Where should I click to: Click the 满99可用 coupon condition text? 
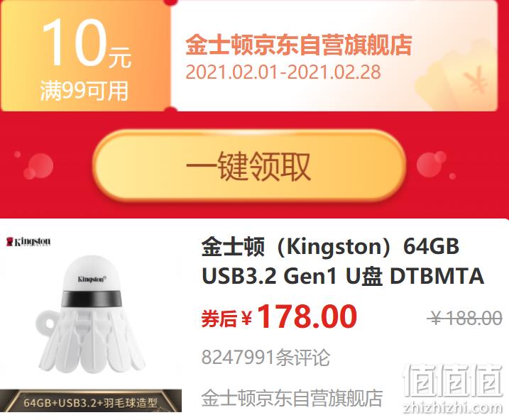(x=84, y=91)
